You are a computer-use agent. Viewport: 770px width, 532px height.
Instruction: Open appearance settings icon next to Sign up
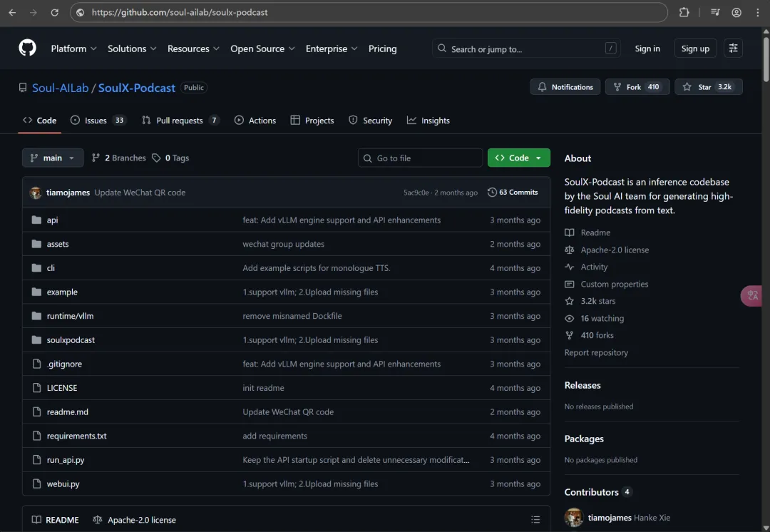[733, 48]
